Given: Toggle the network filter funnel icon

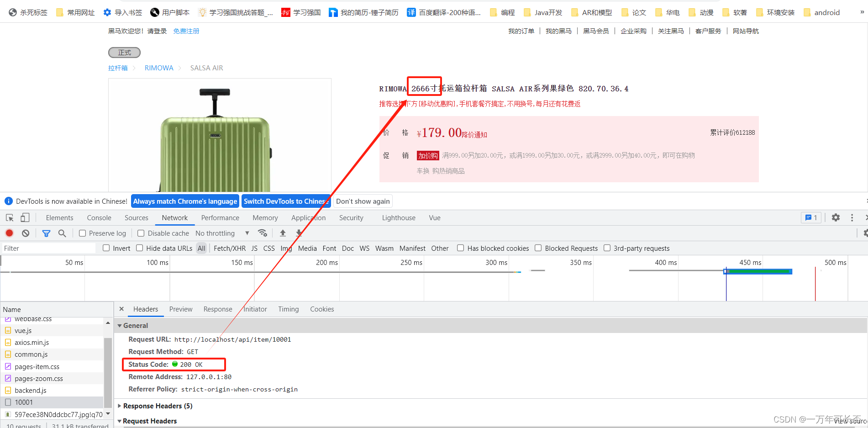Looking at the screenshot, I should tap(46, 233).
